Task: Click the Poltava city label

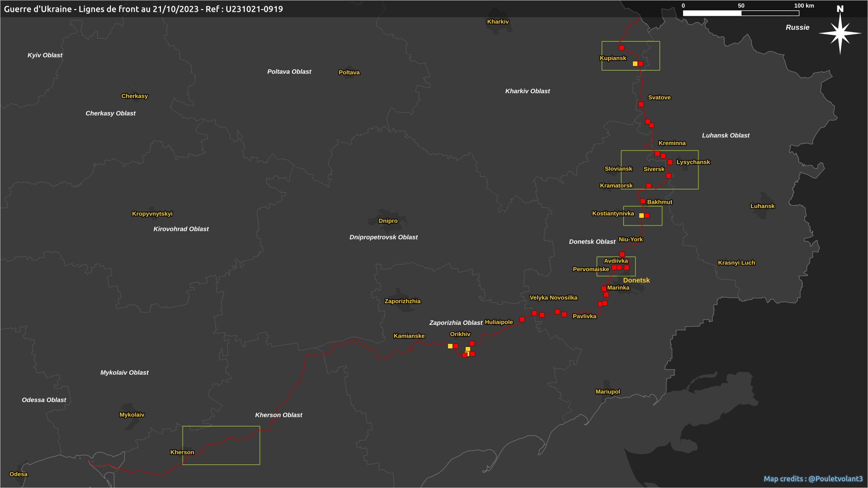Action: [x=349, y=72]
